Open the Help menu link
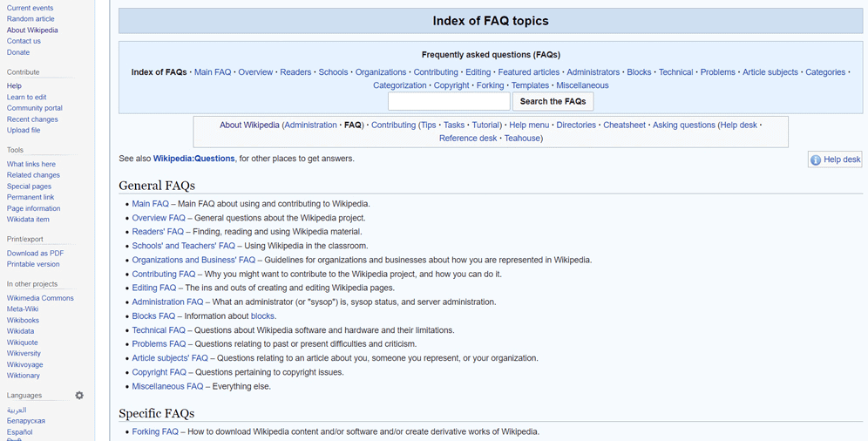Image resolution: width=868 pixels, height=441 pixels. point(529,125)
